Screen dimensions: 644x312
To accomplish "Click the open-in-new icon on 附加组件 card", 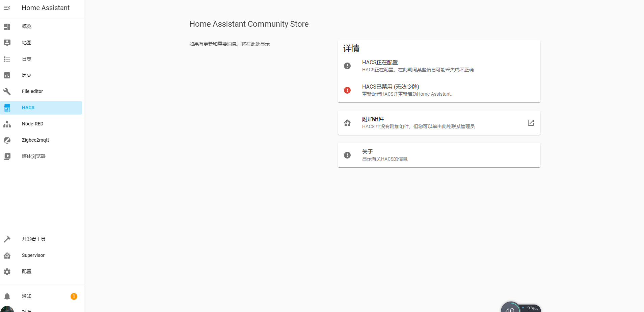I will [x=531, y=123].
